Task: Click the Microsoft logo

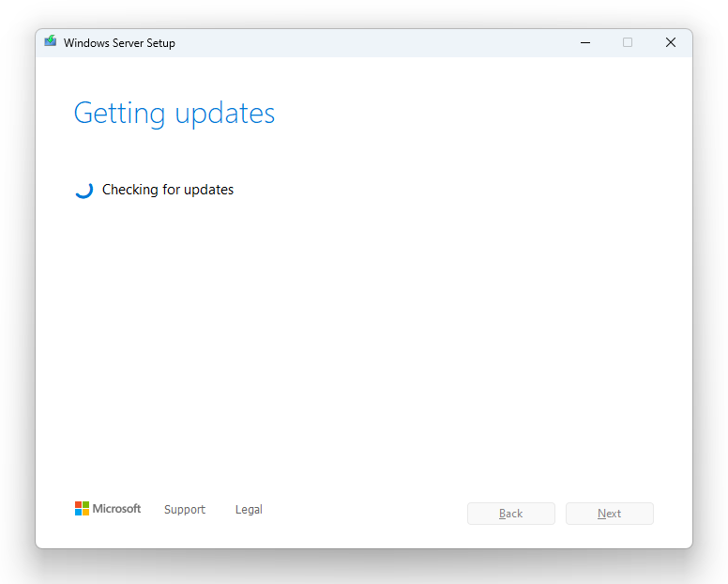Action: pos(108,509)
